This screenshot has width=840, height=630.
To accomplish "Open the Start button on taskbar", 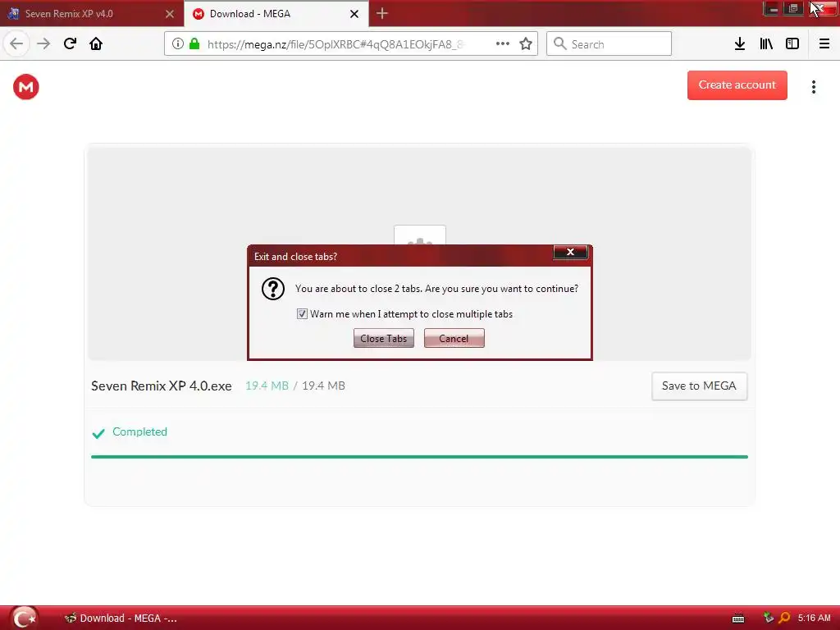I will point(25,618).
